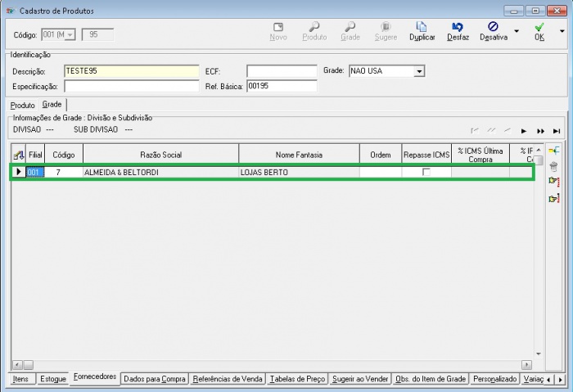Screen dimensions: 573x392
Task: Click the Nome Fantasia column header
Action: pyautogui.click(x=299, y=154)
